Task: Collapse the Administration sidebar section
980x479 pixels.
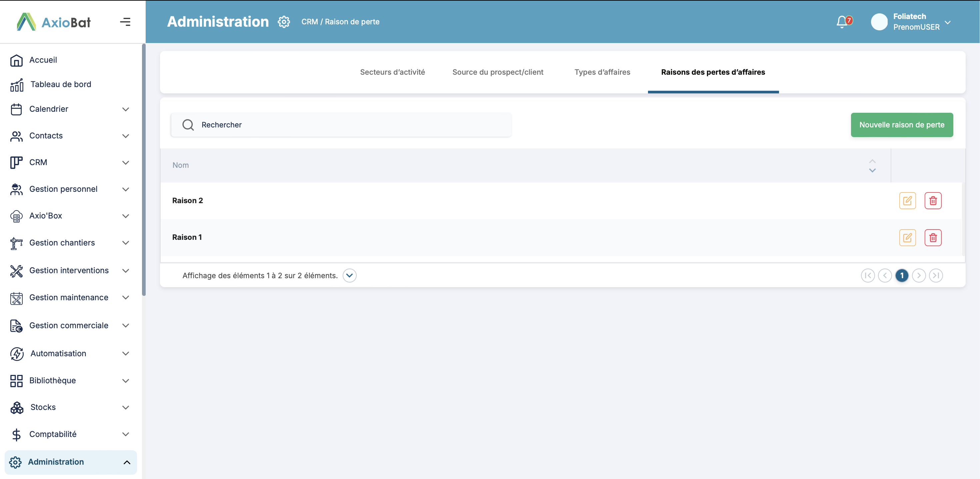Action: point(127,462)
